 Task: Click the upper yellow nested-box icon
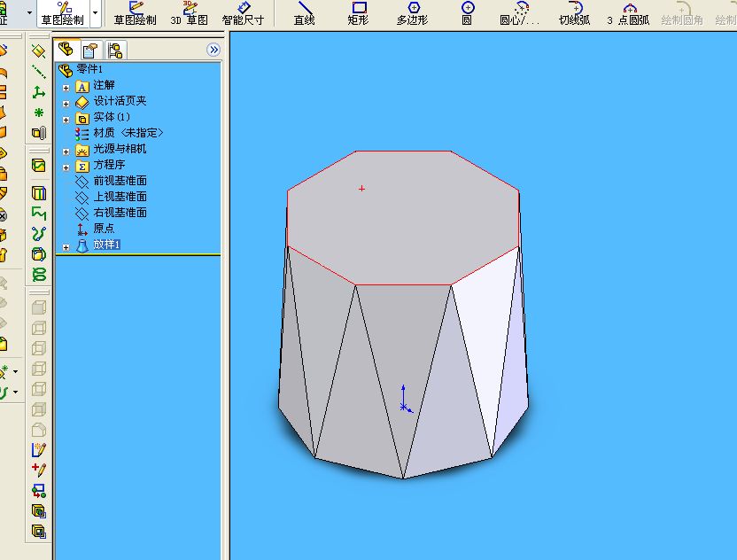[39, 511]
